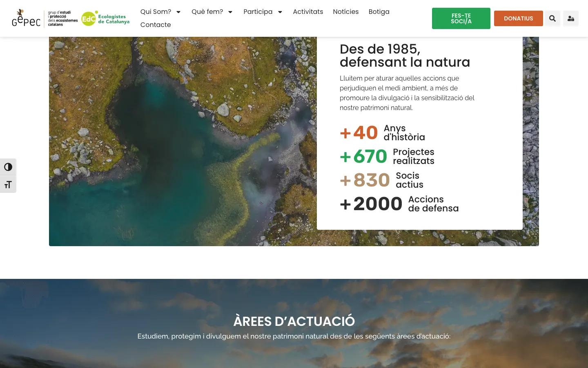Viewport: 588px width, 368px height.
Task: Expand the Participa dropdown arrow
Action: 280,12
